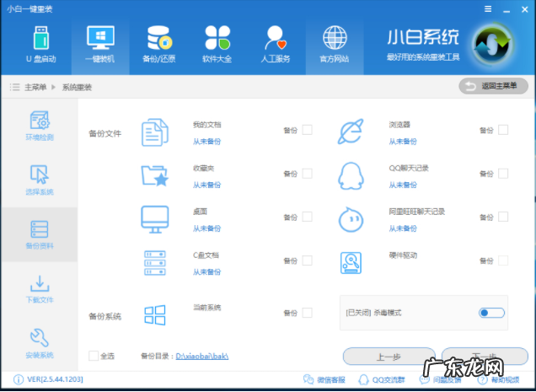Click the 系统重装 breadcrumb text
Viewport: 536px width, 392px height.
coord(77,87)
